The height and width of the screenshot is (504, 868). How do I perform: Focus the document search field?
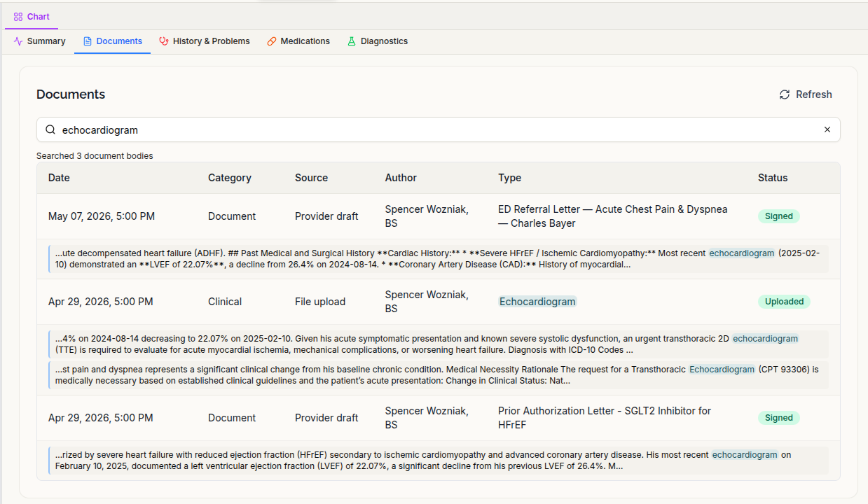tap(439, 129)
